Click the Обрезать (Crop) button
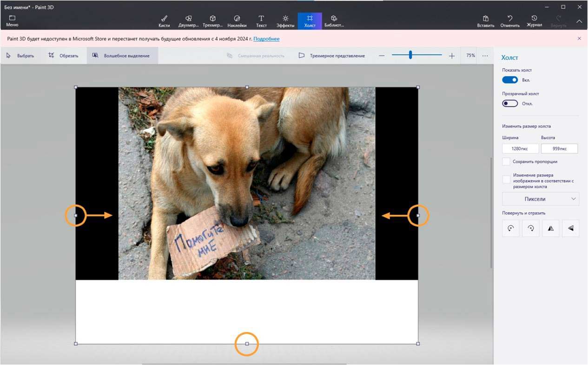 coord(64,56)
